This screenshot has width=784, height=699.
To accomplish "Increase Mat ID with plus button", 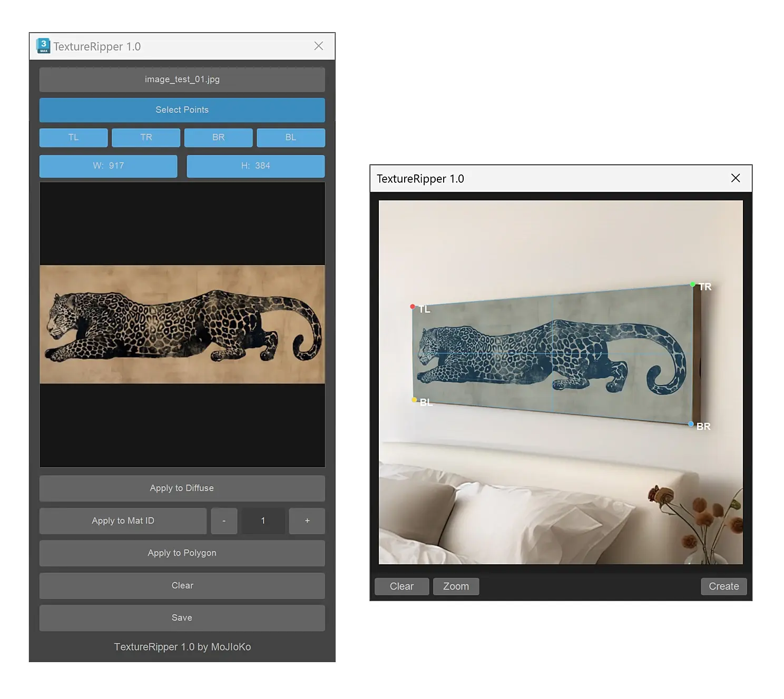I will click(307, 521).
